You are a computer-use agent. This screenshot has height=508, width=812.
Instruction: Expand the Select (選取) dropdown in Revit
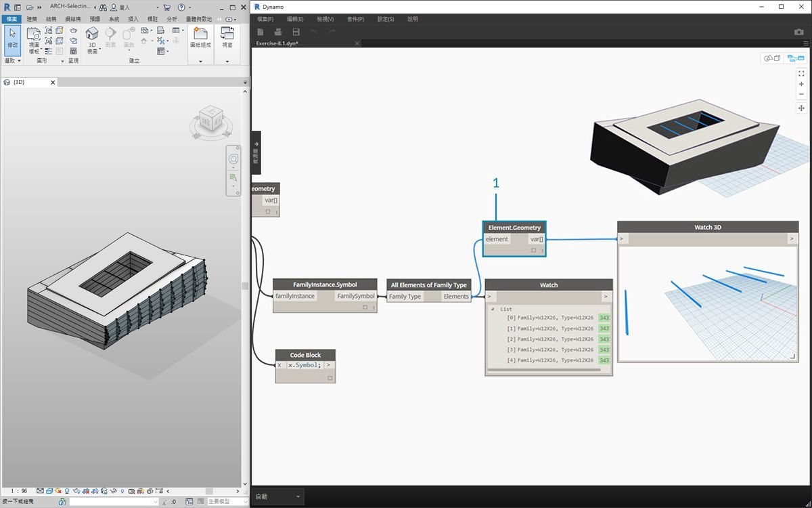pyautogui.click(x=12, y=61)
